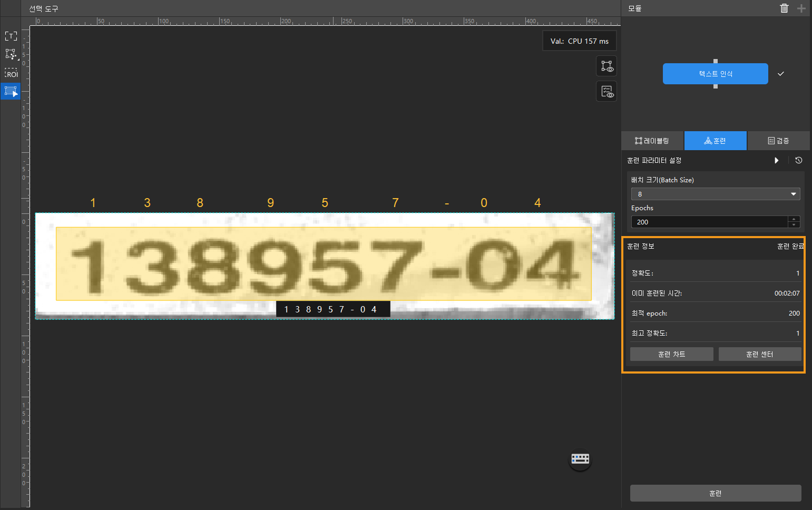Click the Epochs input field
The image size is (812, 510).
709,222
